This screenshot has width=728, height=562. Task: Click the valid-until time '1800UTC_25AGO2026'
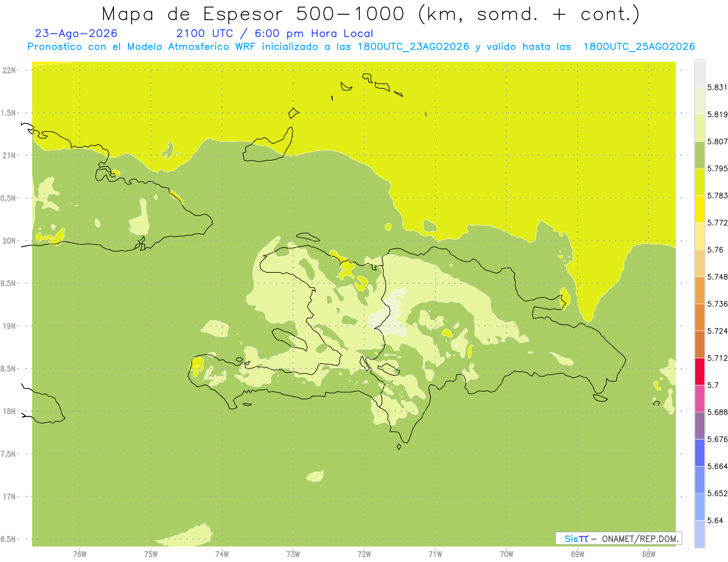click(x=639, y=47)
